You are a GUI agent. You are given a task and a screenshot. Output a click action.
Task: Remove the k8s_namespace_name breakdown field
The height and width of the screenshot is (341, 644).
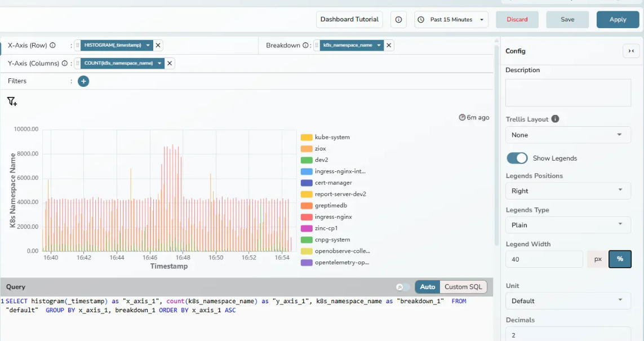(389, 45)
